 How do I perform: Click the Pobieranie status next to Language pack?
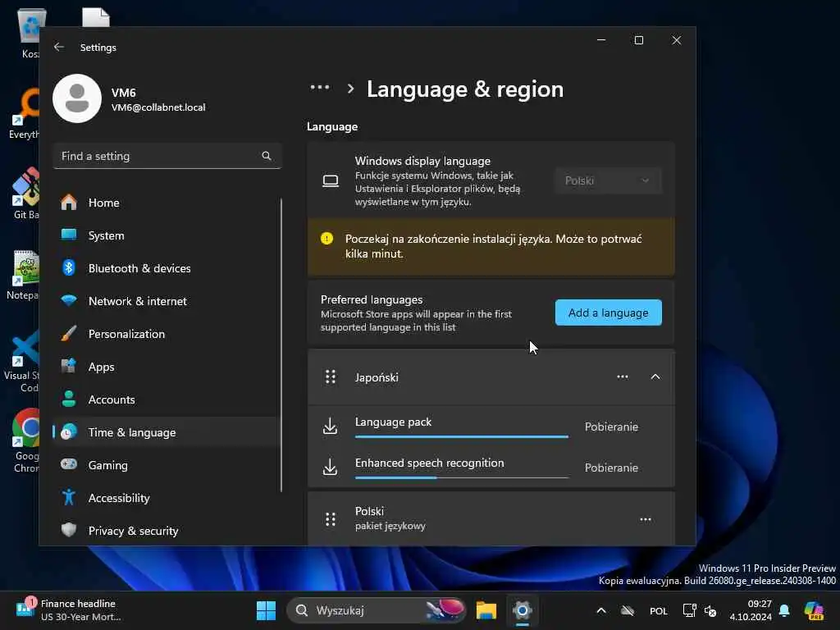point(611,427)
